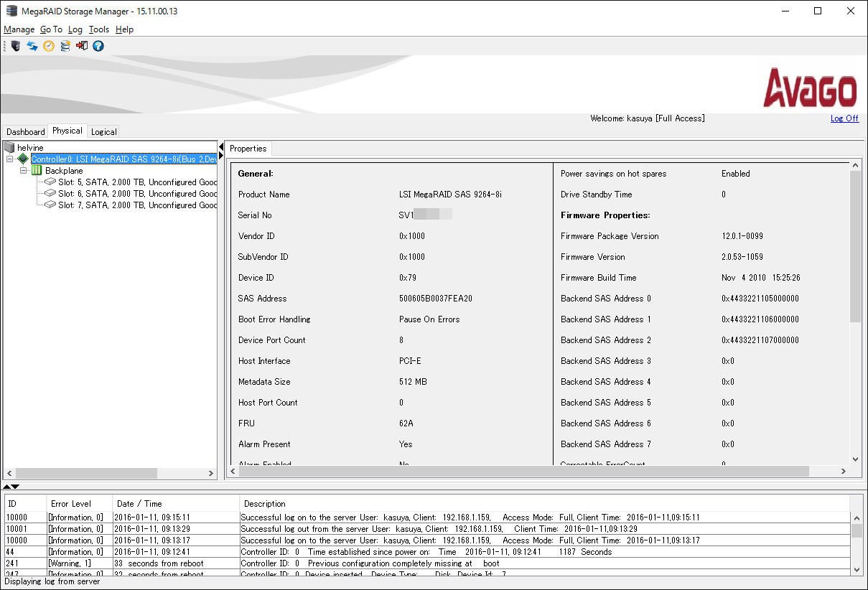Click the database stack toolbar icon
Screen dimensions: 868x590
click(x=65, y=46)
